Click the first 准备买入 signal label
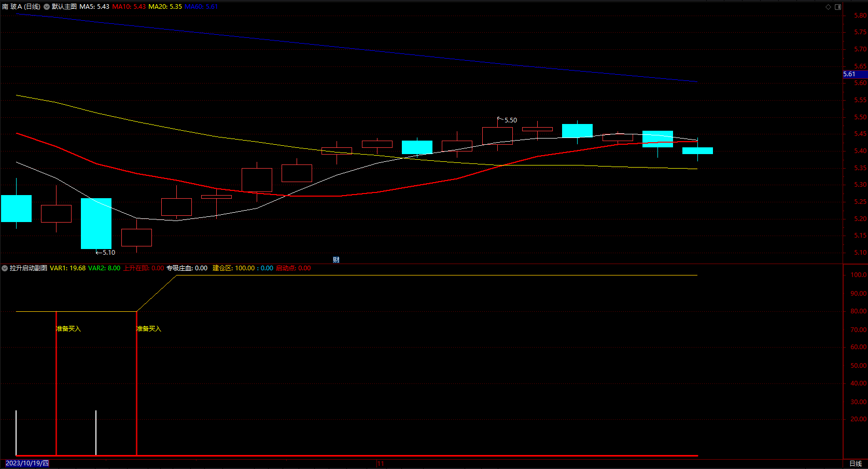The width and height of the screenshot is (868, 469). click(68, 329)
